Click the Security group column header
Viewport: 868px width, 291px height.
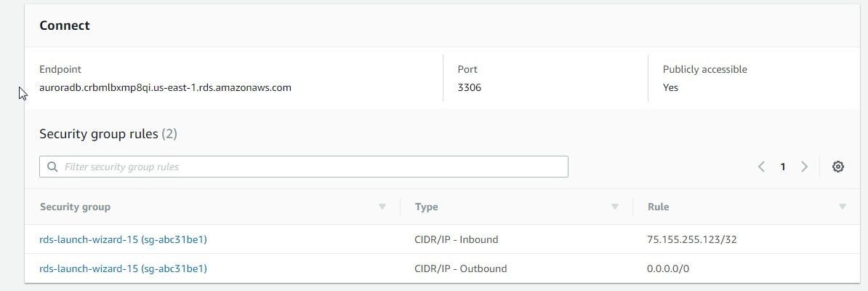point(75,207)
